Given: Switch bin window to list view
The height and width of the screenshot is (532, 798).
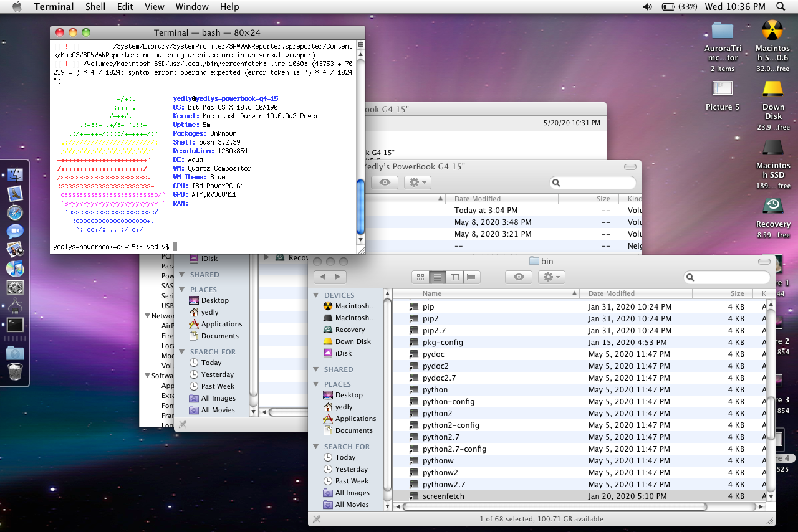Looking at the screenshot, I should click(x=438, y=277).
